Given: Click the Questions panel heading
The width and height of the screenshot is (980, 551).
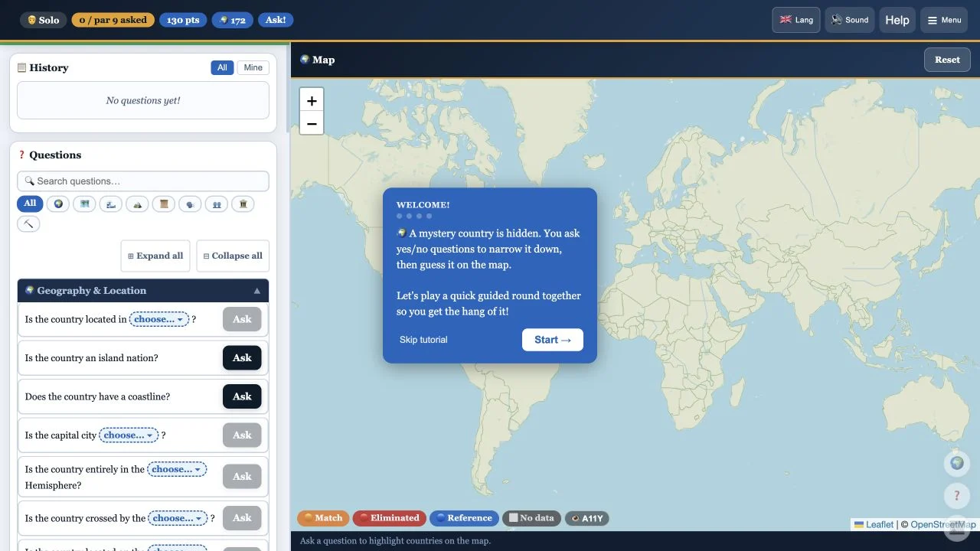Looking at the screenshot, I should click(49, 155).
